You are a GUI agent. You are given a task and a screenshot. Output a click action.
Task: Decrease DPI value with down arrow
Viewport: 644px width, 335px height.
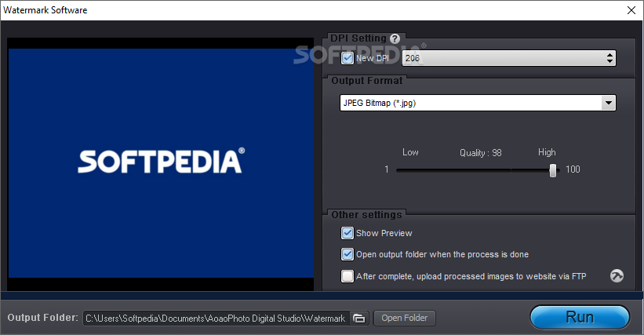pyautogui.click(x=610, y=62)
